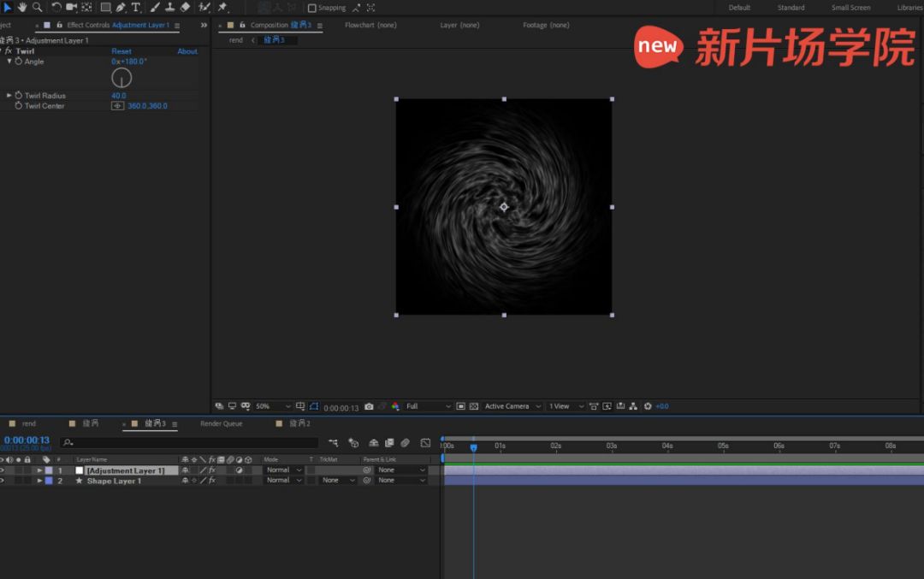Open the Full resolution dropdown
Viewport: 924px width, 579px height.
coord(428,406)
